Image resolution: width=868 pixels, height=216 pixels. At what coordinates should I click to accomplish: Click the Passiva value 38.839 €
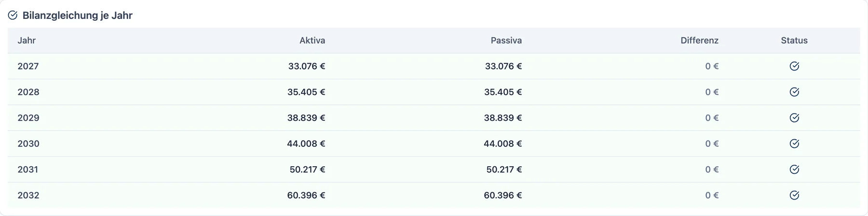pos(503,118)
